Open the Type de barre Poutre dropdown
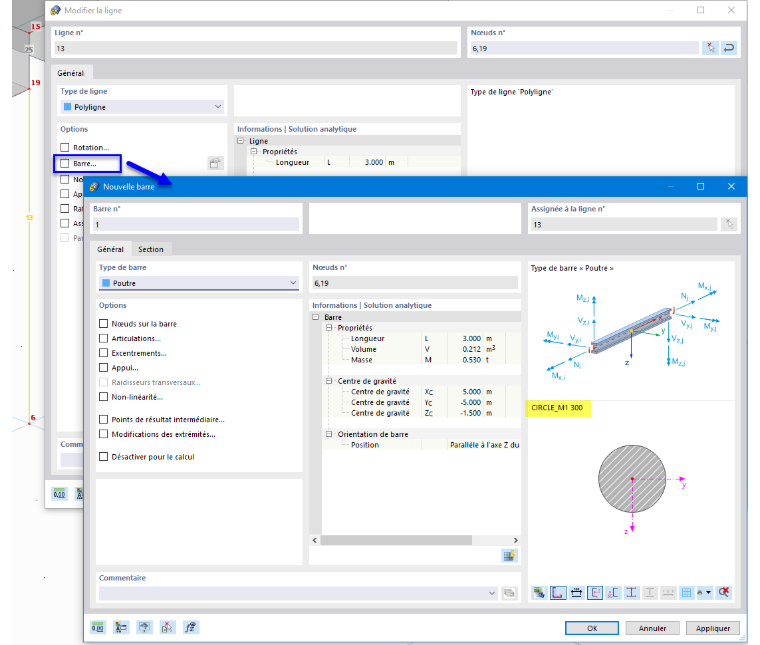This screenshot has height=645, width=760. pyautogui.click(x=199, y=283)
